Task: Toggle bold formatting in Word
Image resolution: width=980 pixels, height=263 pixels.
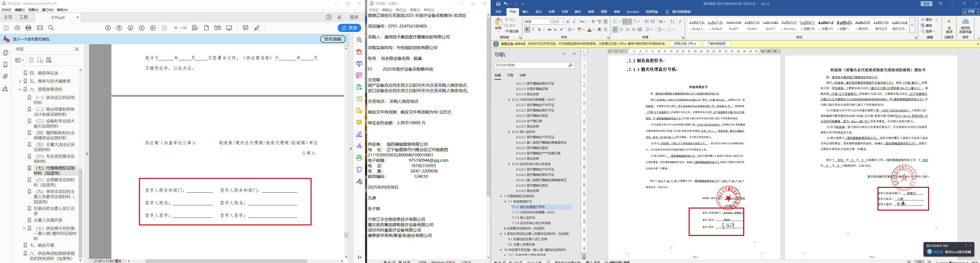Action: 527,29
